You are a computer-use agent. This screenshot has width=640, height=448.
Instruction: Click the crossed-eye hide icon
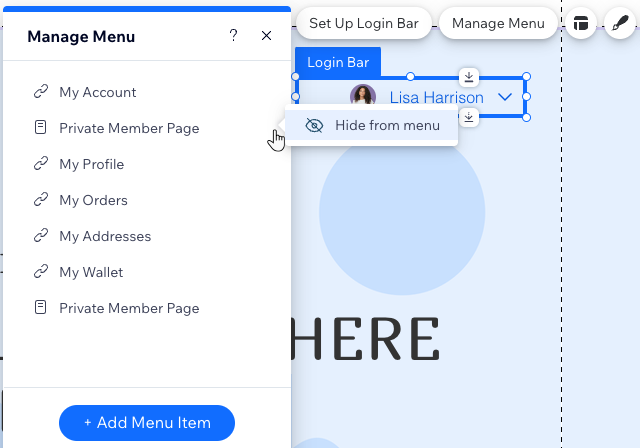314,126
